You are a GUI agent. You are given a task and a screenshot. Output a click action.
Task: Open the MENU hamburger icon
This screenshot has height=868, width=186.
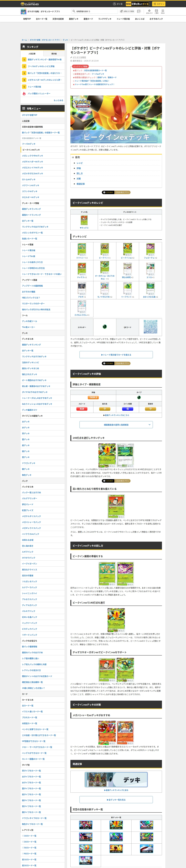163,11
